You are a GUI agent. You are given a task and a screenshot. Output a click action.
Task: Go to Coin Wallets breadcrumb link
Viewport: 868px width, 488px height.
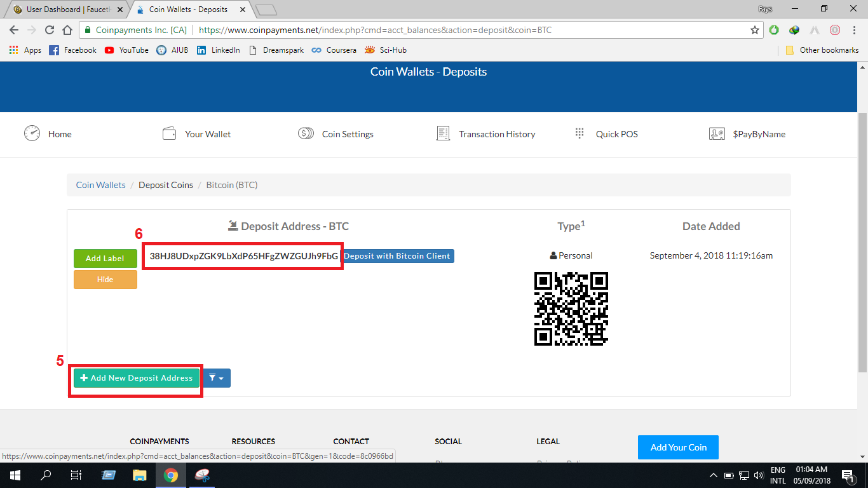(x=101, y=185)
